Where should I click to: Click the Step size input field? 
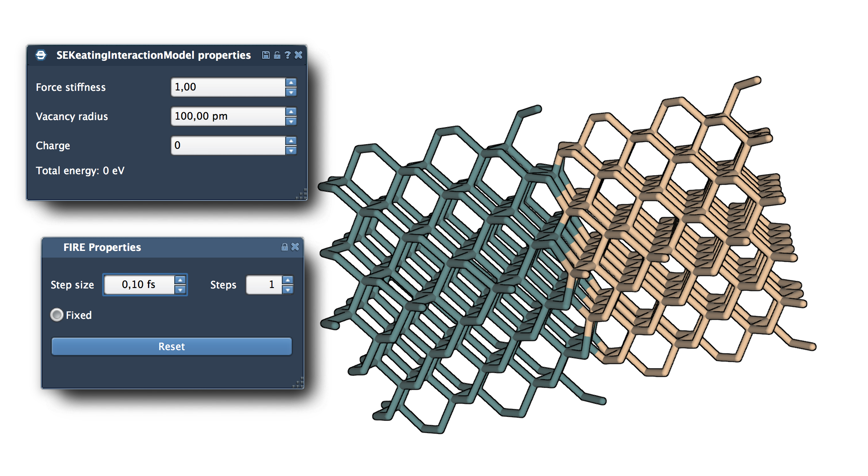[138, 285]
